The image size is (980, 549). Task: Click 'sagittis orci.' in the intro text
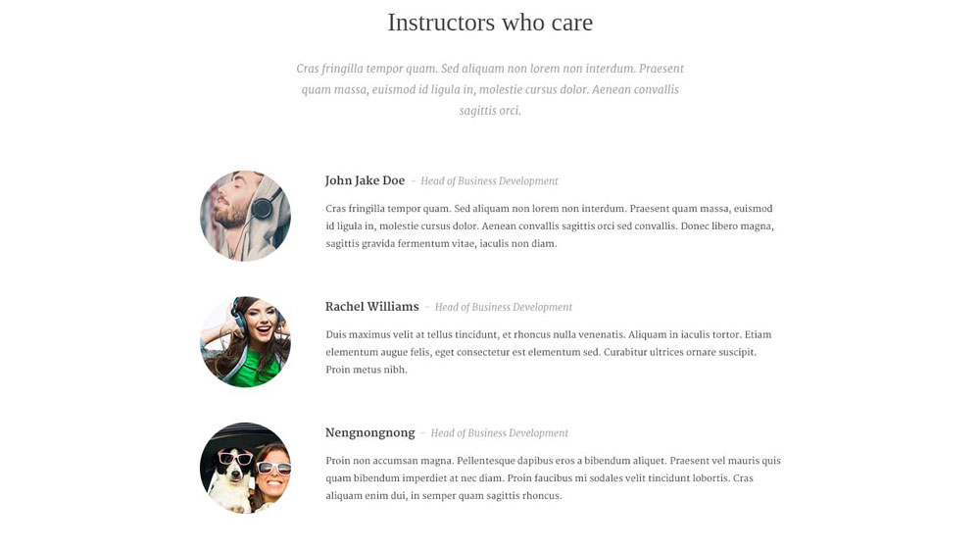pos(490,111)
